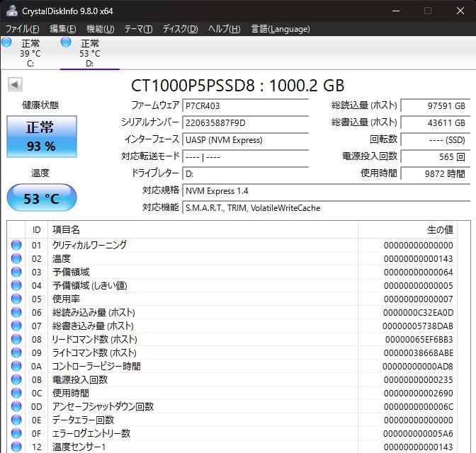Click status orb for 温度センサー1 row
Image resolution: width=476 pixels, height=453 pixels.
16,447
